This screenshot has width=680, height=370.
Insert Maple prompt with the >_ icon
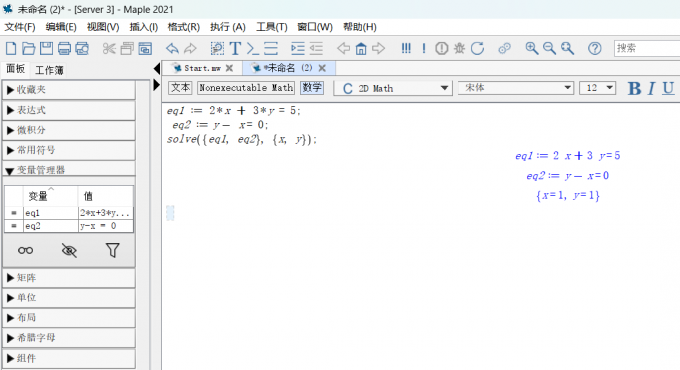(253, 48)
